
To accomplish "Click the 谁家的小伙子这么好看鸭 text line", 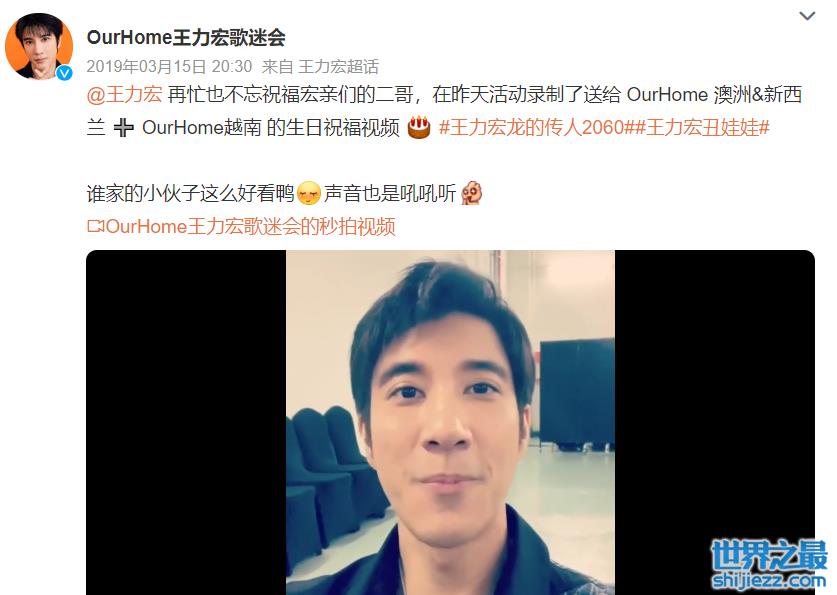I will tap(190, 193).
